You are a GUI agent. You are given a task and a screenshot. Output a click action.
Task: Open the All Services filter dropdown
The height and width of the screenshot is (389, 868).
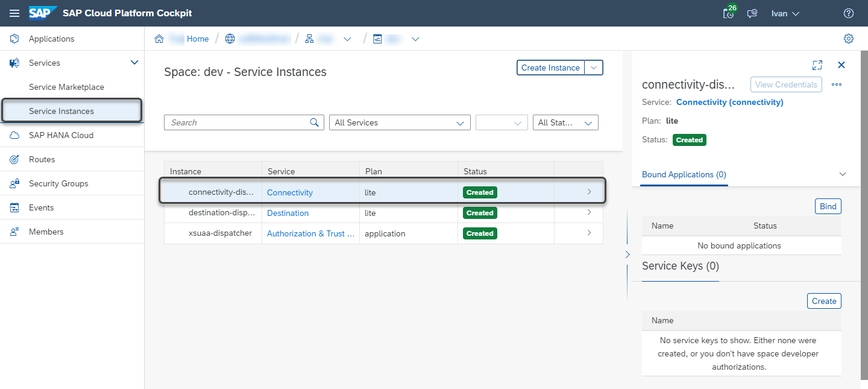pyautogui.click(x=400, y=122)
